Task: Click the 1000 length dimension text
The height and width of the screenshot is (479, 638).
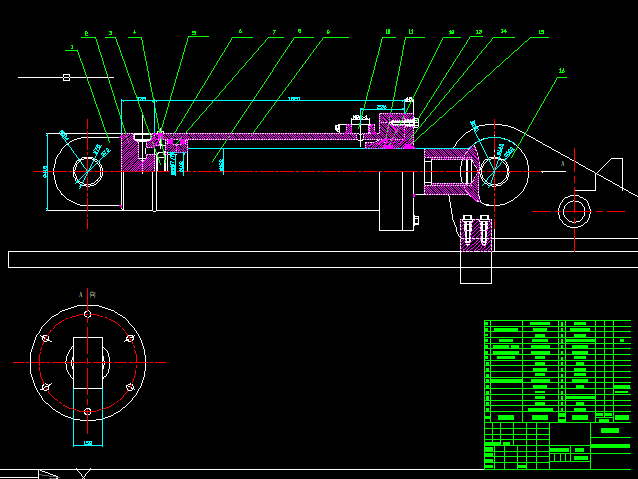Action: (x=294, y=98)
